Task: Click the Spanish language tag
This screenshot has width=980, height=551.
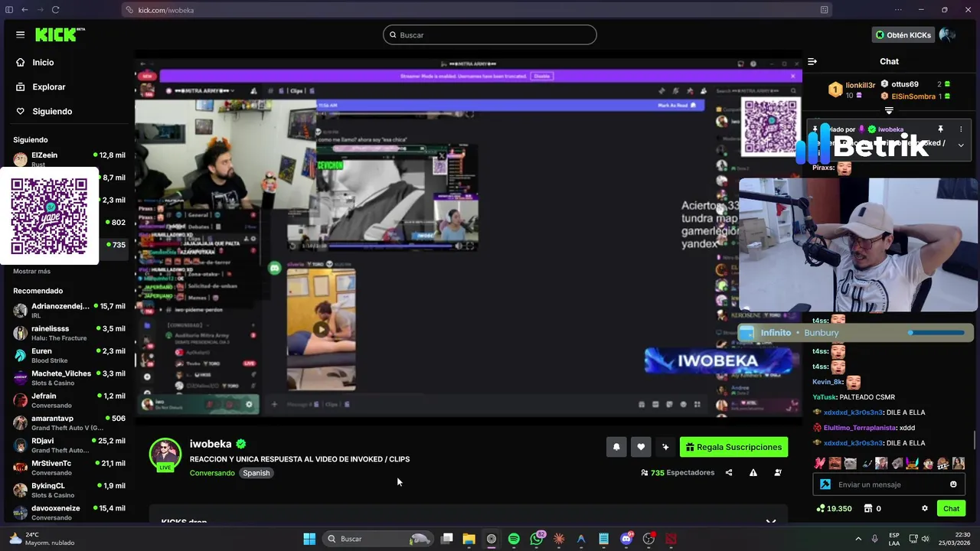Action: coord(256,473)
